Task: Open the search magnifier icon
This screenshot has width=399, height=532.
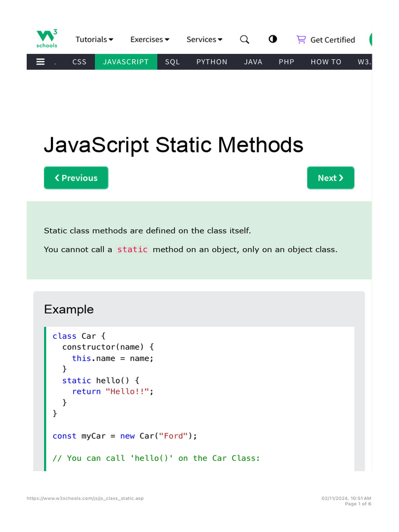Action: [245, 39]
